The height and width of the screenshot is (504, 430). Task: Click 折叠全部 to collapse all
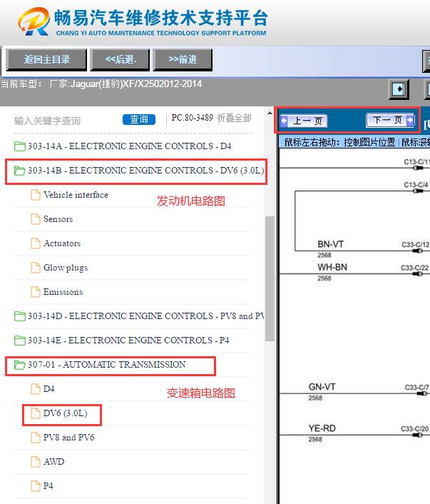[234, 118]
